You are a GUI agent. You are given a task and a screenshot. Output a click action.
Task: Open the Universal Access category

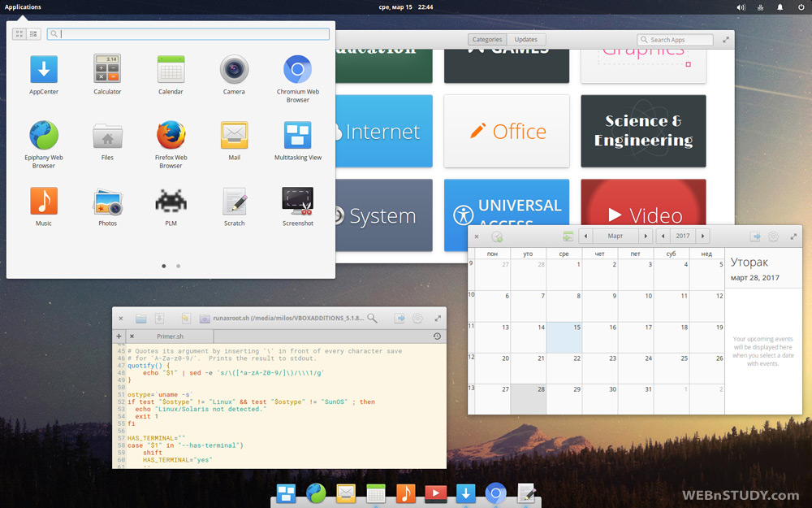click(507, 202)
